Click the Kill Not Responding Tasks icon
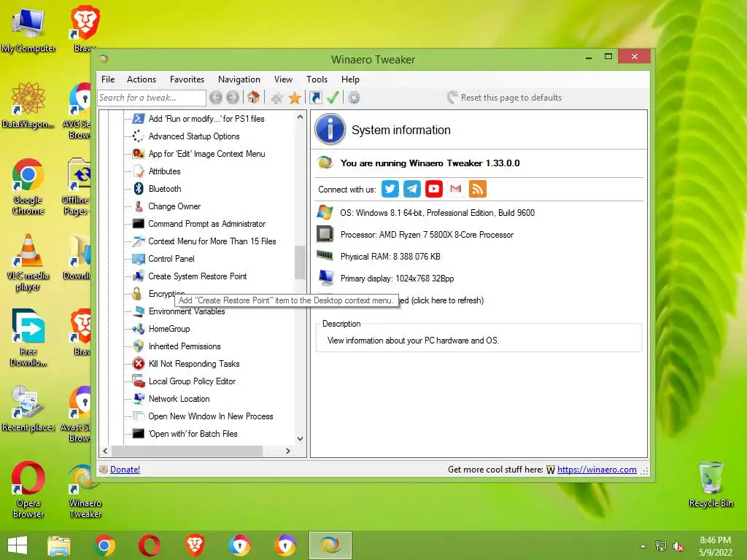747x560 pixels. click(139, 364)
